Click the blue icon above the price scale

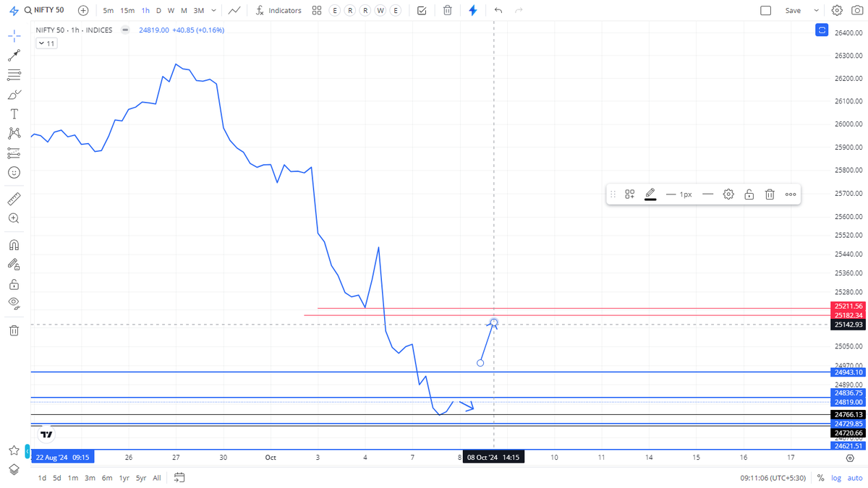click(821, 30)
